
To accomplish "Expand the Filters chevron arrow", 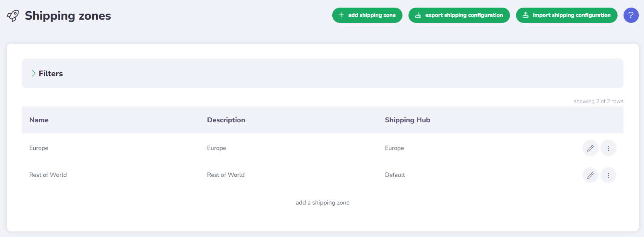I will click(34, 73).
